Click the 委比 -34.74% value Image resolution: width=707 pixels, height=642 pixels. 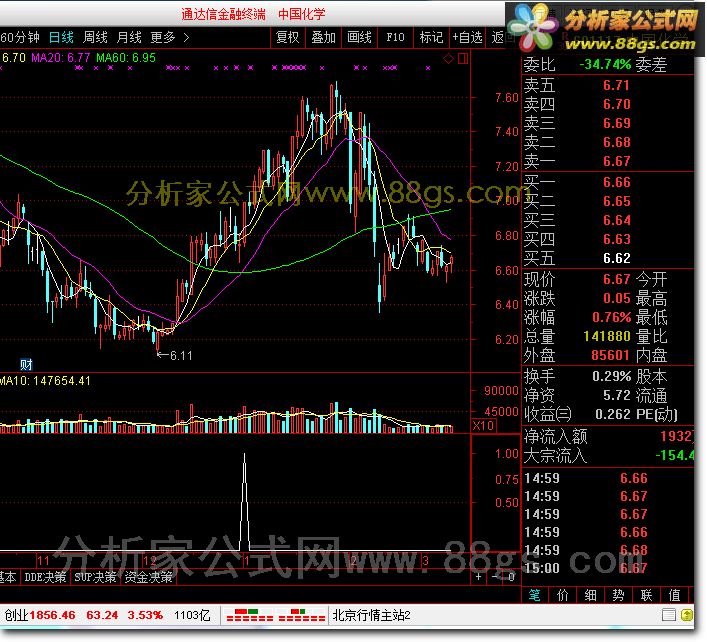(605, 64)
